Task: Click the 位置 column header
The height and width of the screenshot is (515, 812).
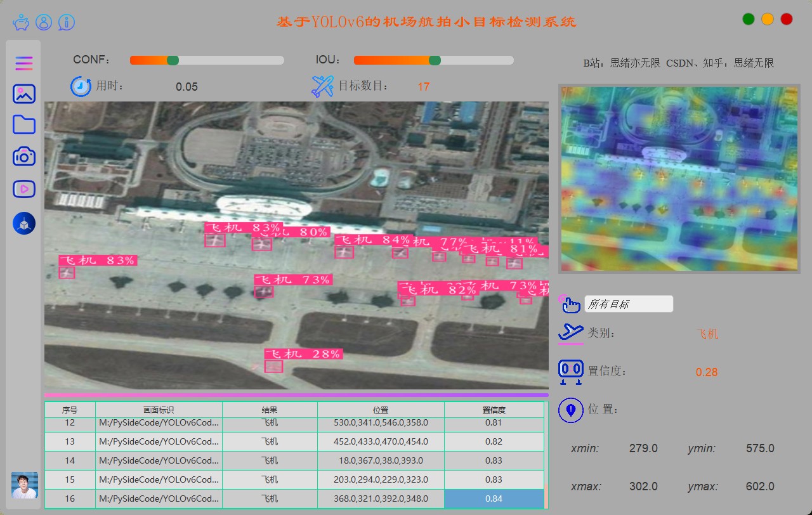Action: point(381,410)
